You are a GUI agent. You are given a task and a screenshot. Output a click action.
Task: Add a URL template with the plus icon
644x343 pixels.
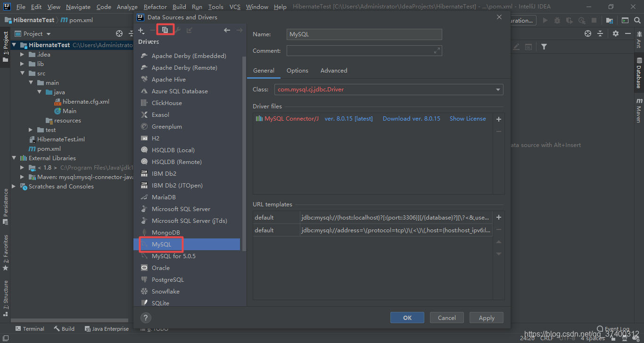tap(499, 217)
